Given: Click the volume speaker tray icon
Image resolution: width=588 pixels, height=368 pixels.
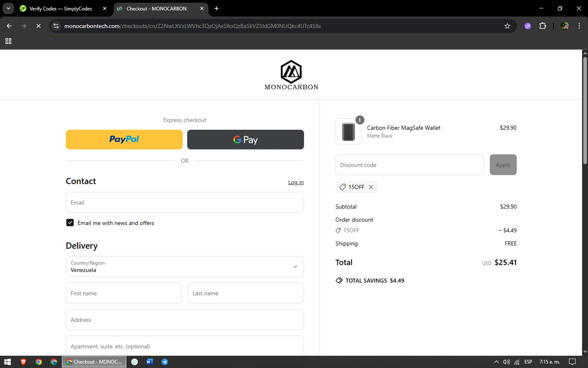Looking at the screenshot, I should click(x=506, y=362).
